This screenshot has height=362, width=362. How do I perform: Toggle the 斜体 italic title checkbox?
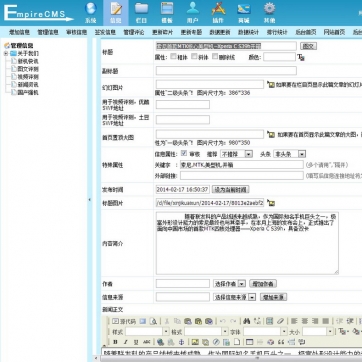click(194, 56)
